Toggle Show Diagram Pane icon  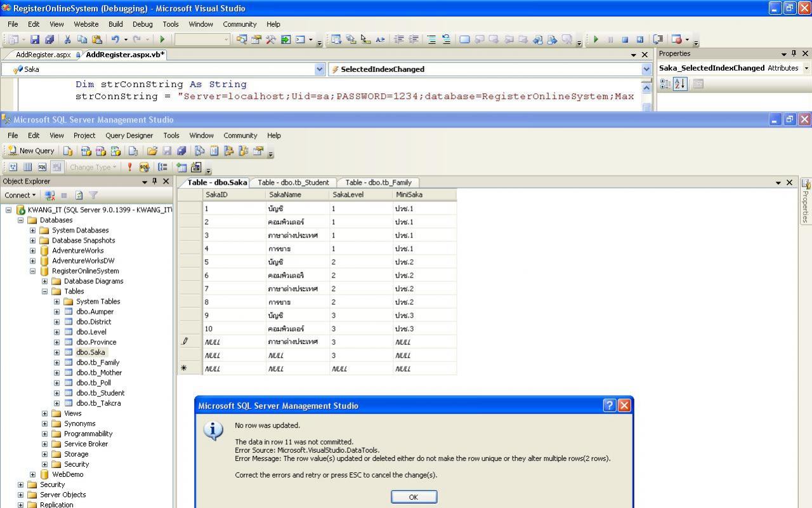(13, 167)
